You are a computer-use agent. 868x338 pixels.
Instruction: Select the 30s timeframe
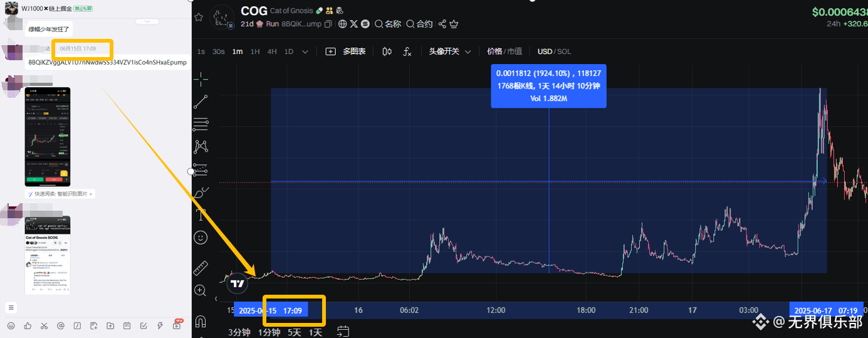(218, 51)
